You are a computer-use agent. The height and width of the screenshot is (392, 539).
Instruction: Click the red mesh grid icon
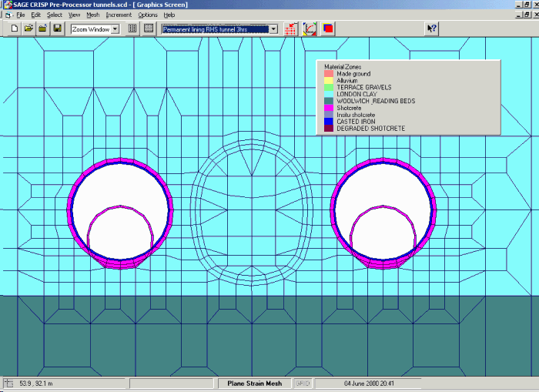pyautogui.click(x=291, y=29)
